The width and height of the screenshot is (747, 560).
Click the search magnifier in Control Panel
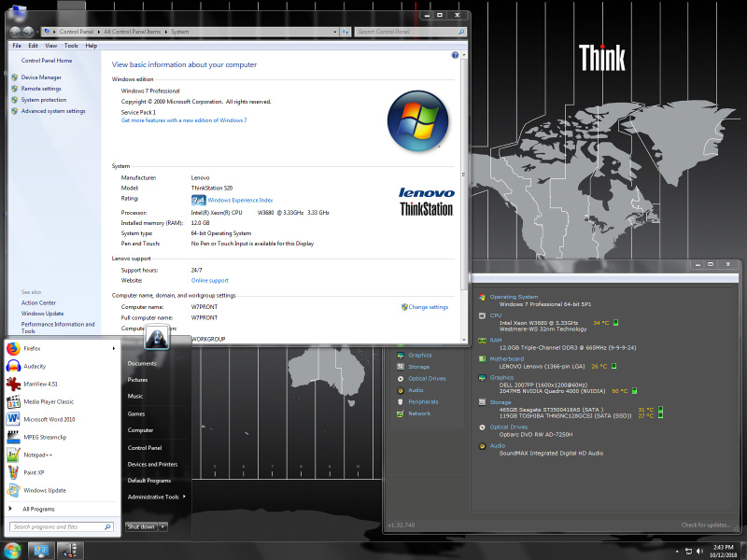[x=460, y=32]
